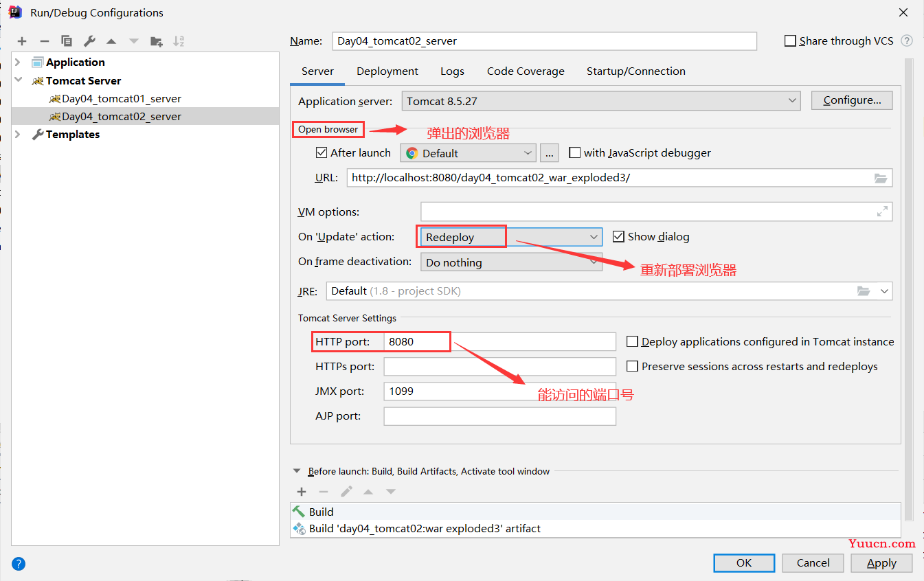The width and height of the screenshot is (924, 581).
Task: Click the ellipsis browser selection button
Action: pos(550,153)
